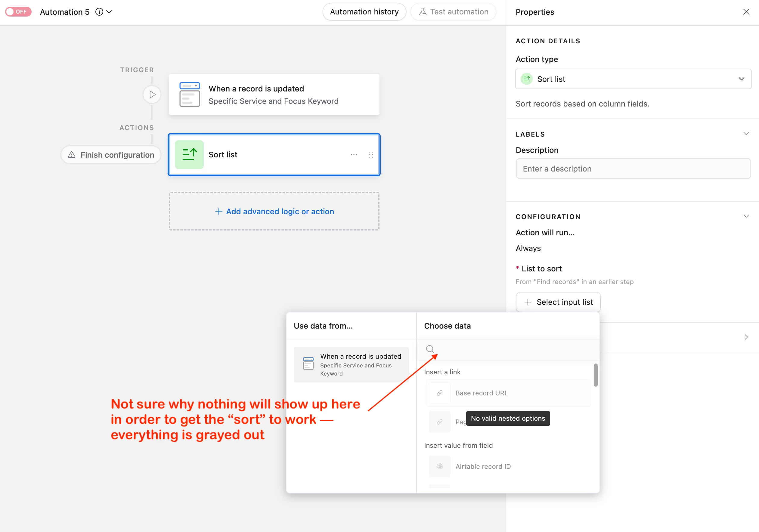This screenshot has height=532, width=759.
Task: Collapse the Configuration section chevron
Action: (746, 216)
